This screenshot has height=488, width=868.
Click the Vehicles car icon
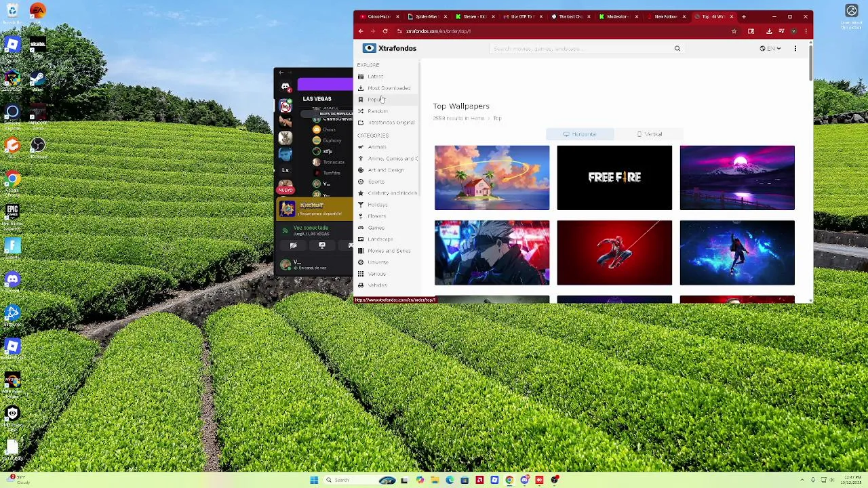coord(361,285)
